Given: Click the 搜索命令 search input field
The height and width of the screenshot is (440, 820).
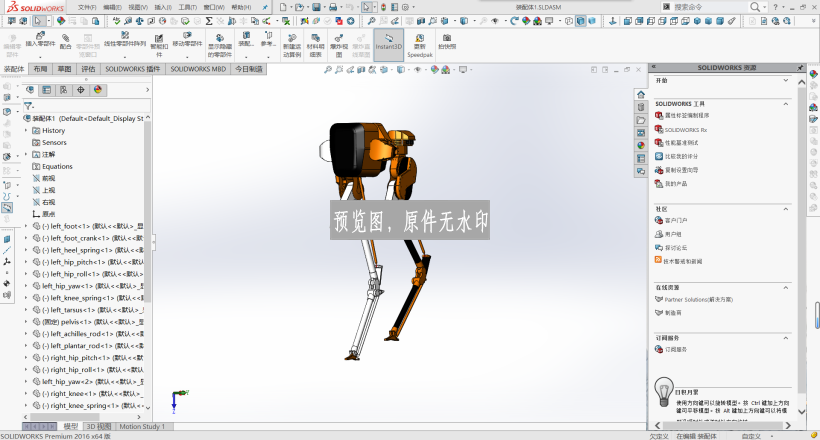Looking at the screenshot, I should coord(711,7).
